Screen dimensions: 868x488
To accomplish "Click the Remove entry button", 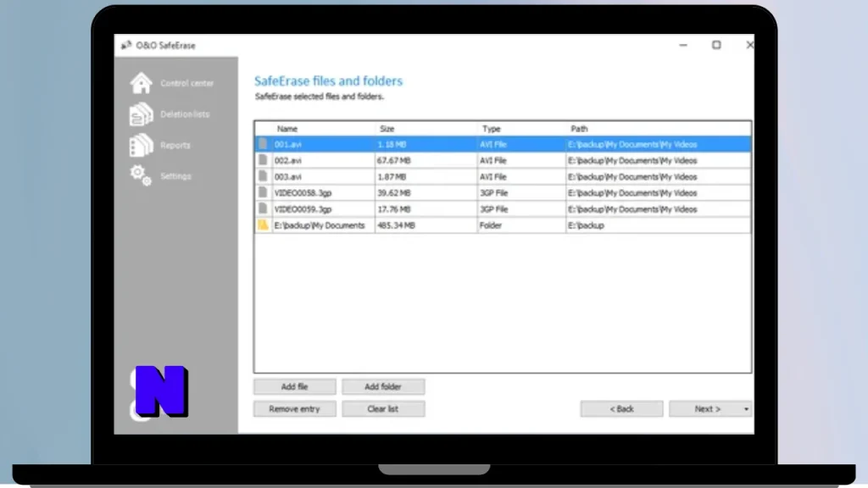I will [x=294, y=409].
